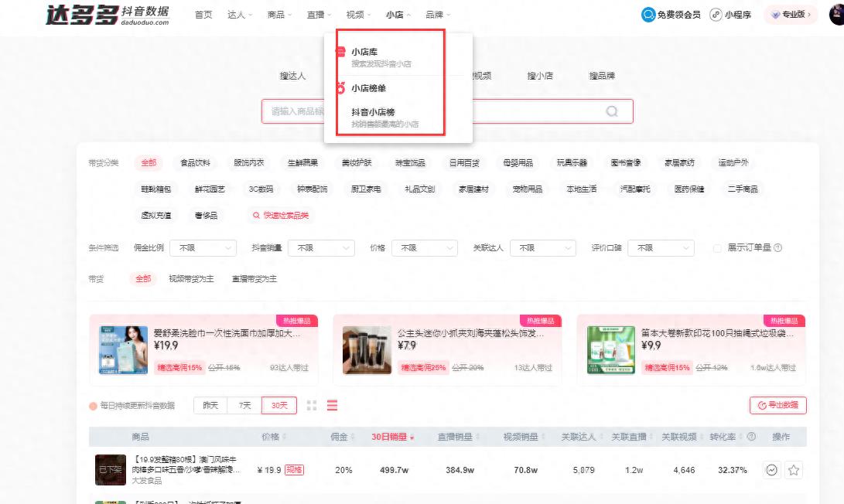Viewport: 844px width, 504px height.
Task: Click the 大发食品 shop name
Action: pyautogui.click(x=147, y=480)
